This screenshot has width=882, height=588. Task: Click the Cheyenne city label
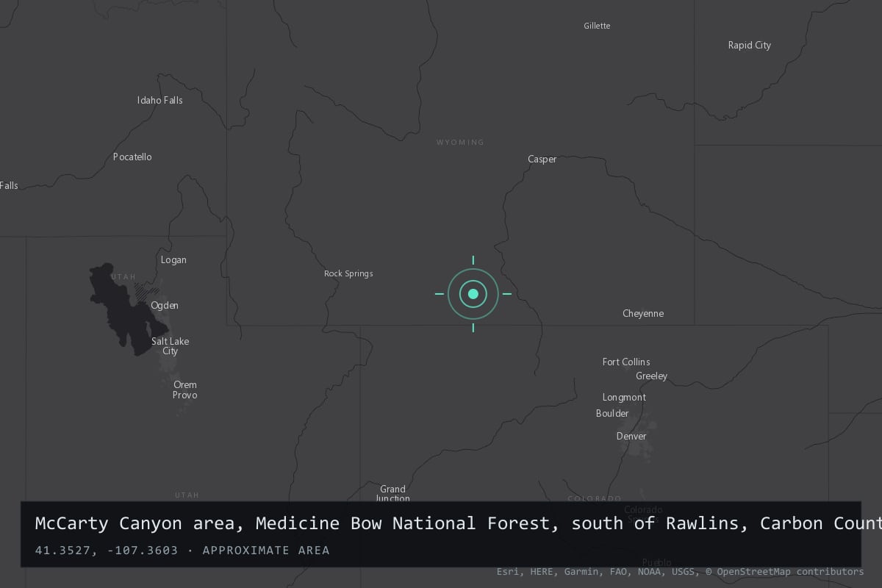[643, 313]
